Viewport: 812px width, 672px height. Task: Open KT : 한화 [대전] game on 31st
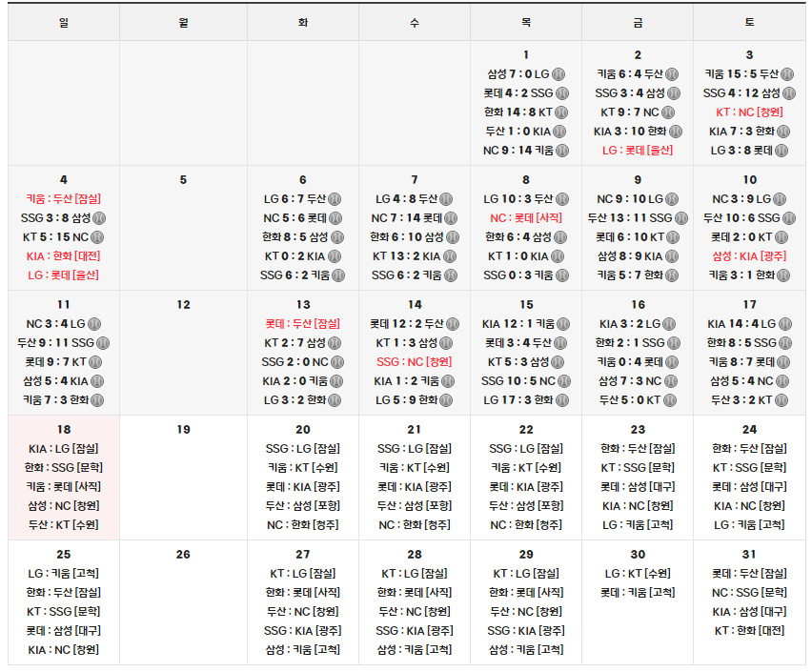(x=749, y=631)
